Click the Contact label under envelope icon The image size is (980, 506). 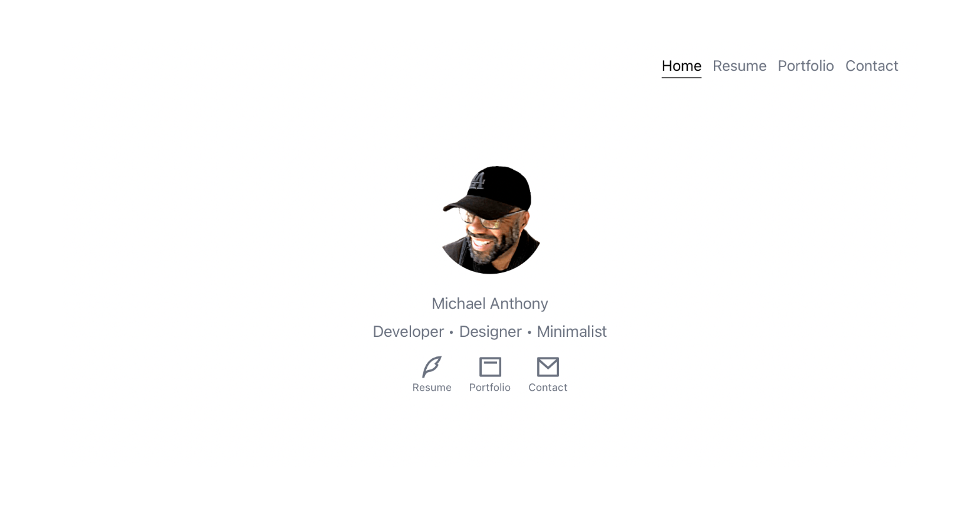(548, 388)
